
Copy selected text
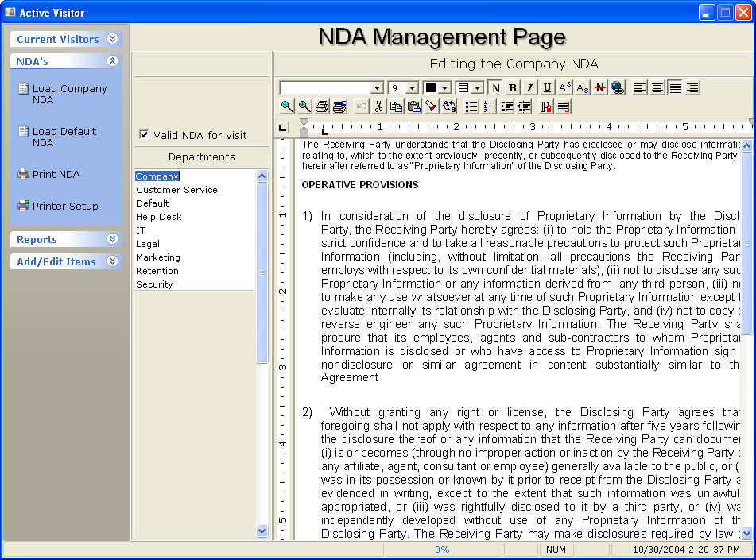(397, 106)
